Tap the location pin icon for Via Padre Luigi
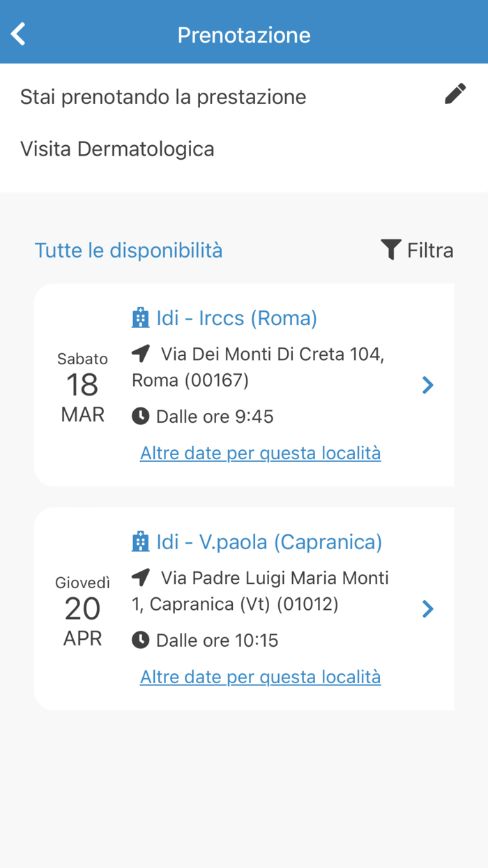This screenshot has width=488, height=868. pyautogui.click(x=140, y=577)
